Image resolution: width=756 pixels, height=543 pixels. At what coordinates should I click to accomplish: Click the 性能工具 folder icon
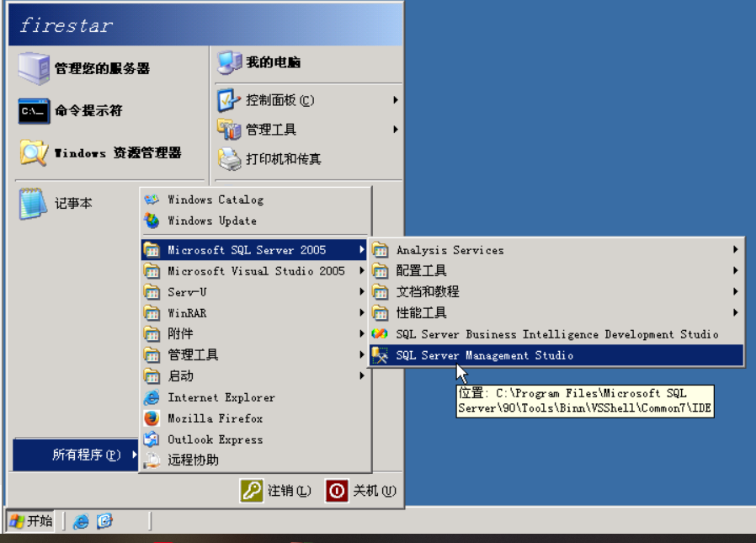(380, 313)
